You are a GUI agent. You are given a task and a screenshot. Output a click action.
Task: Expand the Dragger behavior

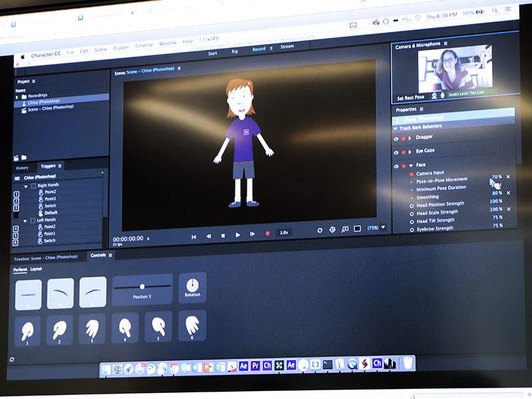point(410,138)
